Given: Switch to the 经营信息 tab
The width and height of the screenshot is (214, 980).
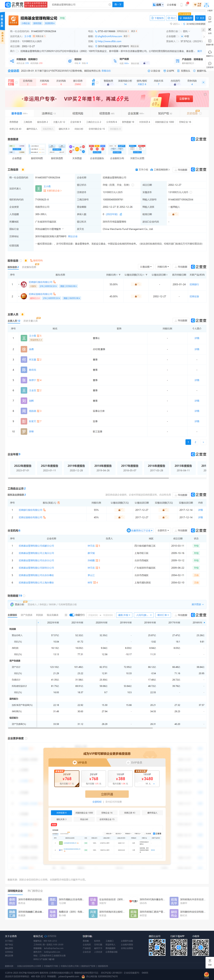Looking at the screenshot, I should point(107,113).
